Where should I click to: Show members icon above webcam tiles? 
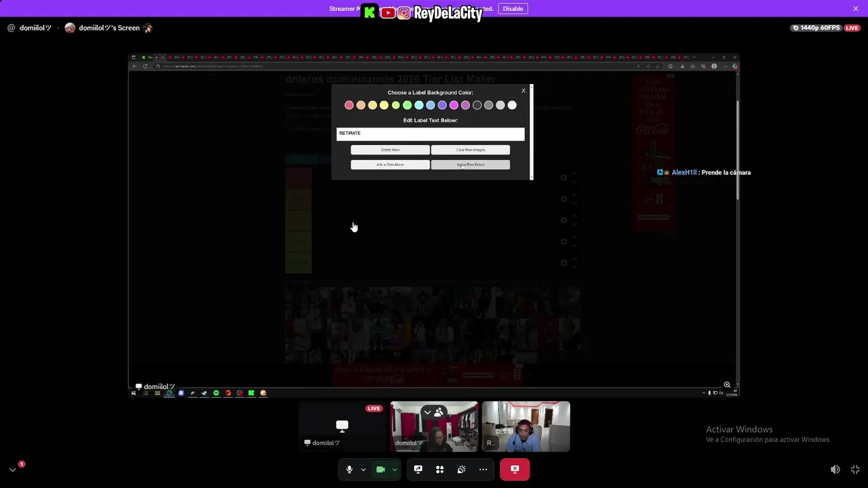[x=439, y=412]
